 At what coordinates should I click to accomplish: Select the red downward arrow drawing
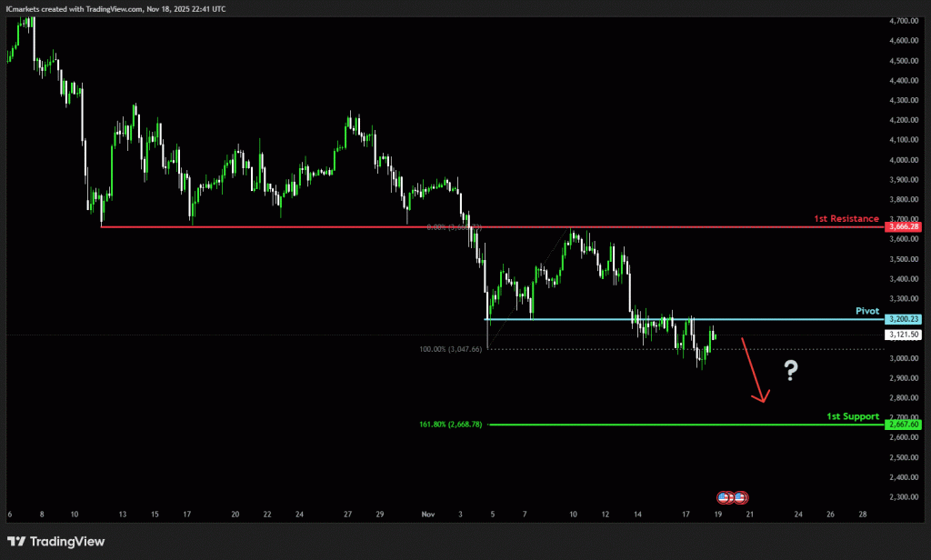tap(755, 370)
